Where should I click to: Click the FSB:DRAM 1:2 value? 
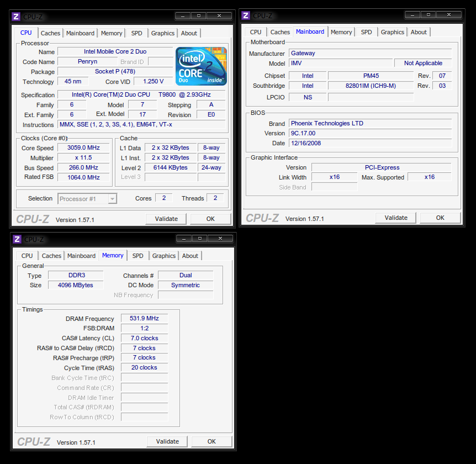pos(144,328)
